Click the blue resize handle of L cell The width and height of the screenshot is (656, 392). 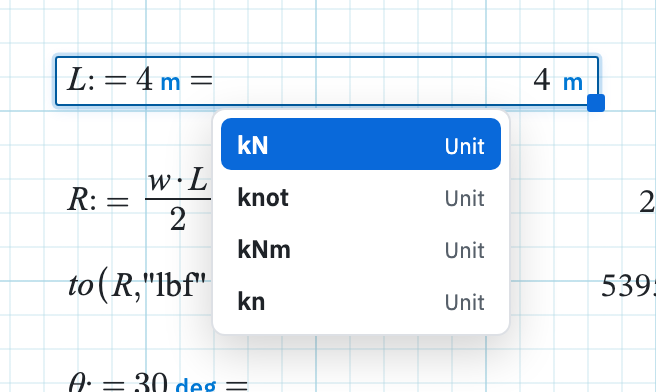(x=596, y=103)
